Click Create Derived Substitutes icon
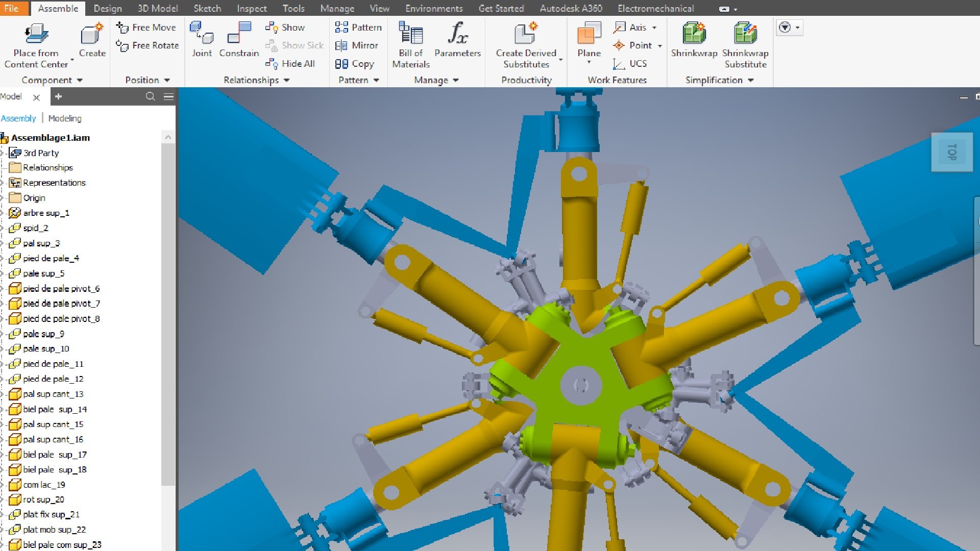 (526, 34)
